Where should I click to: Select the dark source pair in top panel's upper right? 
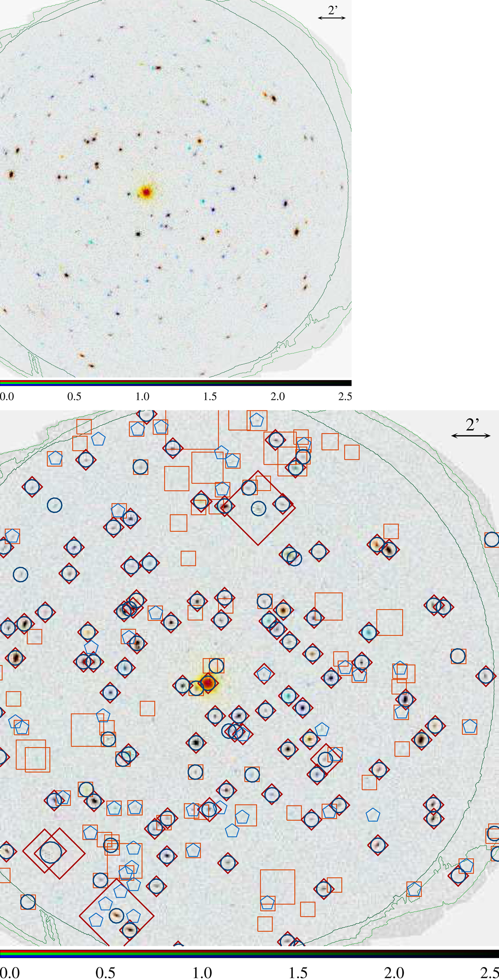coord(270,97)
